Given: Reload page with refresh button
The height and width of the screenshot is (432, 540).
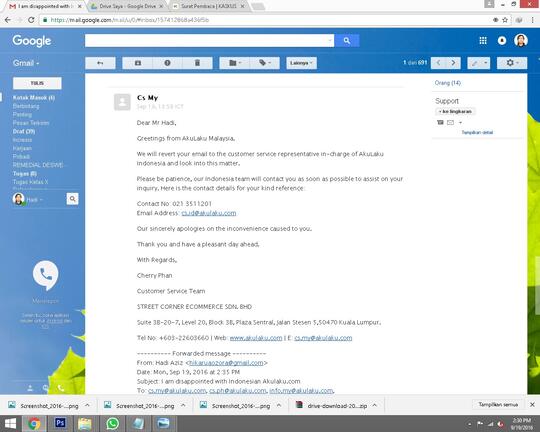Looking at the screenshot, I should coord(31,20).
